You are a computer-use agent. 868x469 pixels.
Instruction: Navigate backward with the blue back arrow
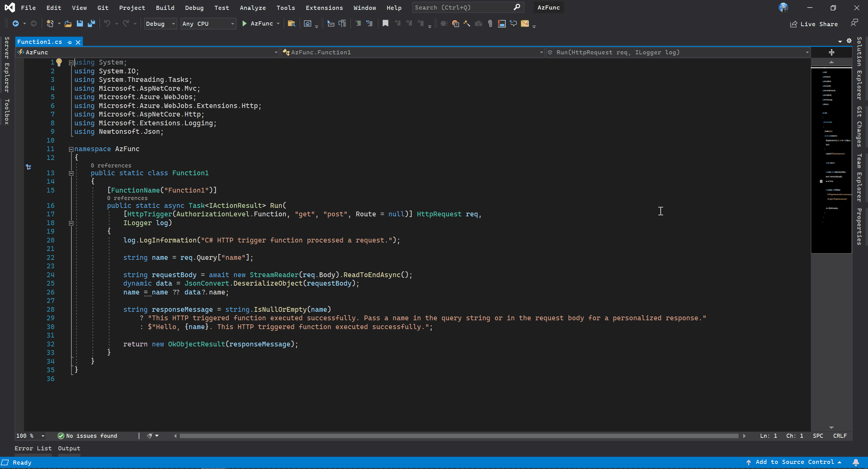(x=16, y=23)
